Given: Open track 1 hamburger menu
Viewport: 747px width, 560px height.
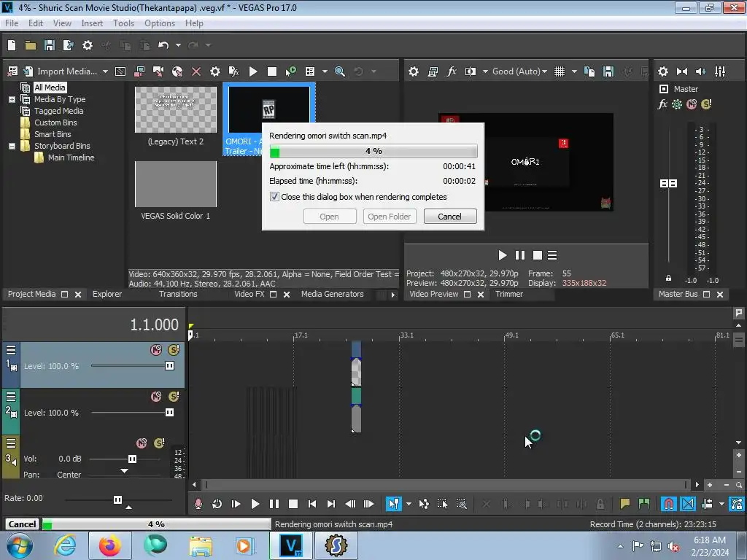Looking at the screenshot, I should 11,350.
